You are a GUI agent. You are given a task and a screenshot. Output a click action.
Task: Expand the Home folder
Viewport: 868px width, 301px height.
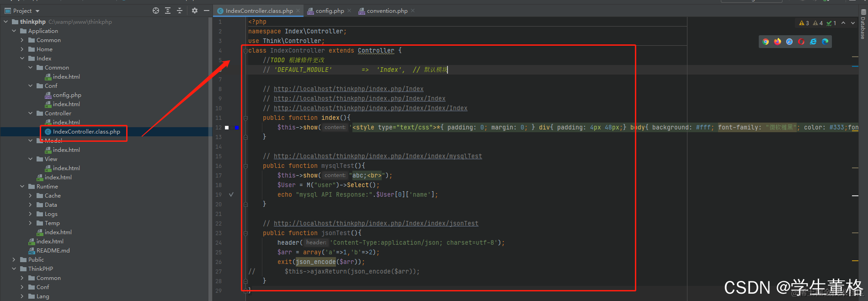(22, 49)
